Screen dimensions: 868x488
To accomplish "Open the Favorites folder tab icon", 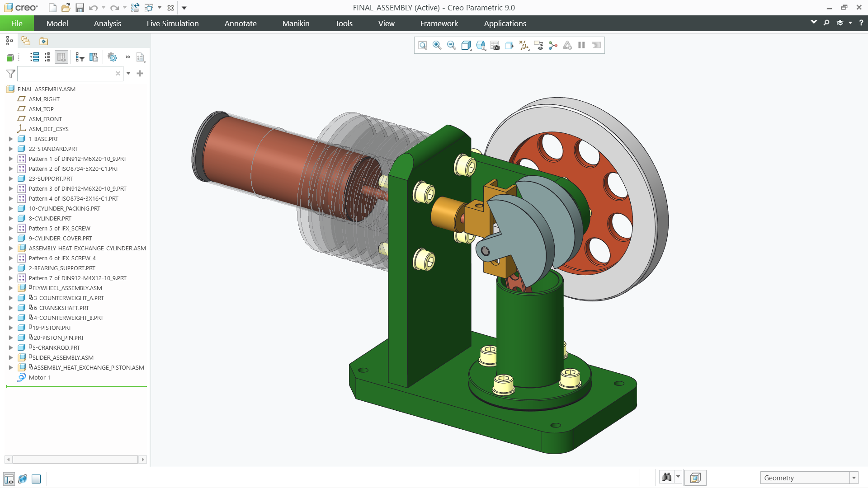I will (43, 41).
